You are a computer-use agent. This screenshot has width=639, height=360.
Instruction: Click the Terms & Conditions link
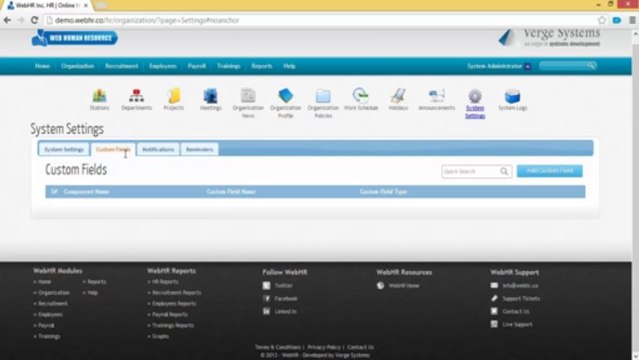(x=278, y=347)
